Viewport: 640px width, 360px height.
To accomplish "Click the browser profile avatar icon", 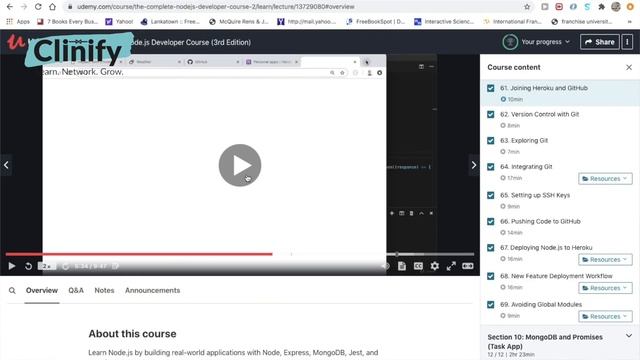I will (x=616, y=7).
